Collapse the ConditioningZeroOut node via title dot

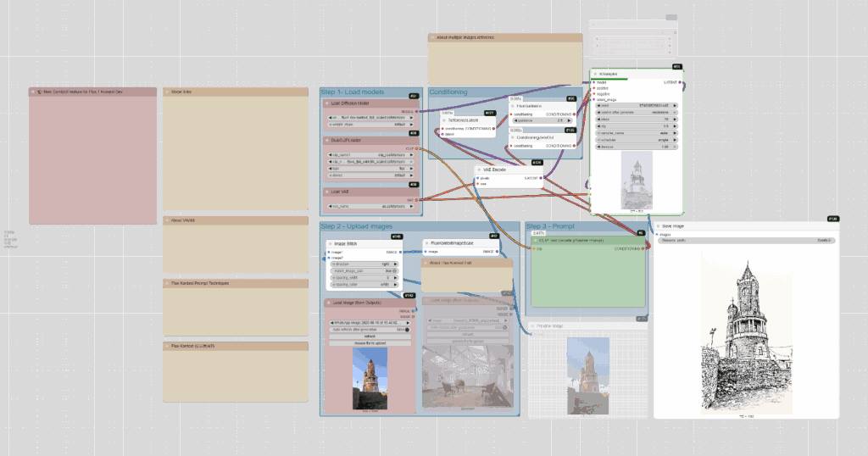[513, 137]
